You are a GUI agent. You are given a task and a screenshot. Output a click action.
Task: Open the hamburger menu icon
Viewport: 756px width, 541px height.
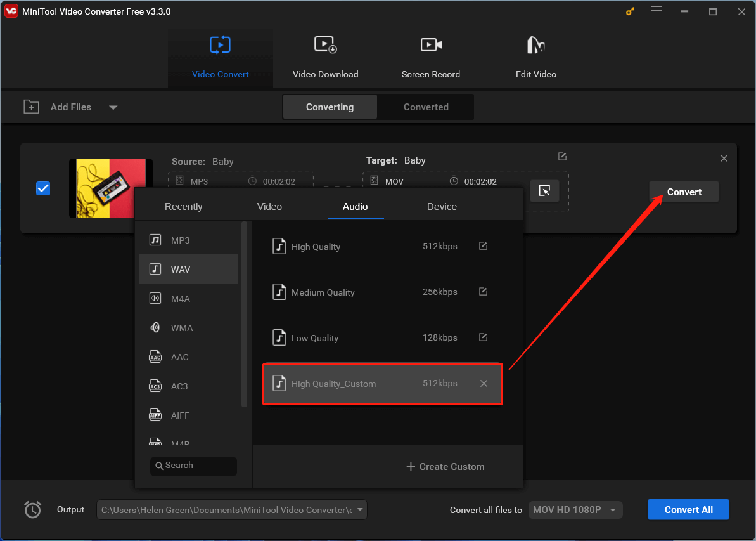(x=657, y=11)
